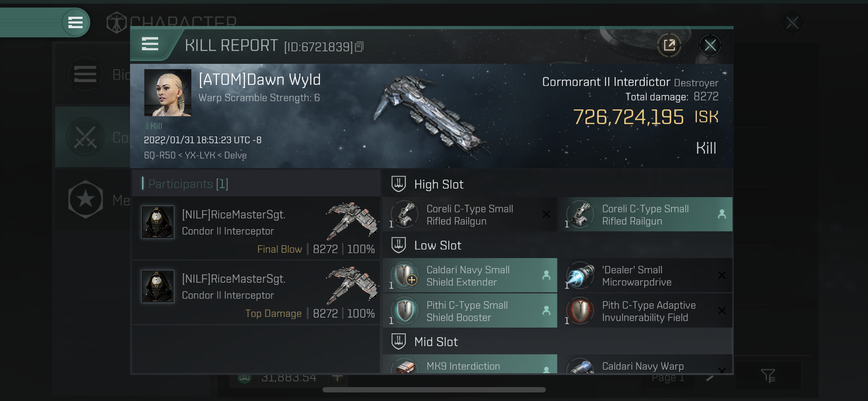
Task: Select the 'Dealer' Small Microwarpdrive module
Action: pos(645,276)
